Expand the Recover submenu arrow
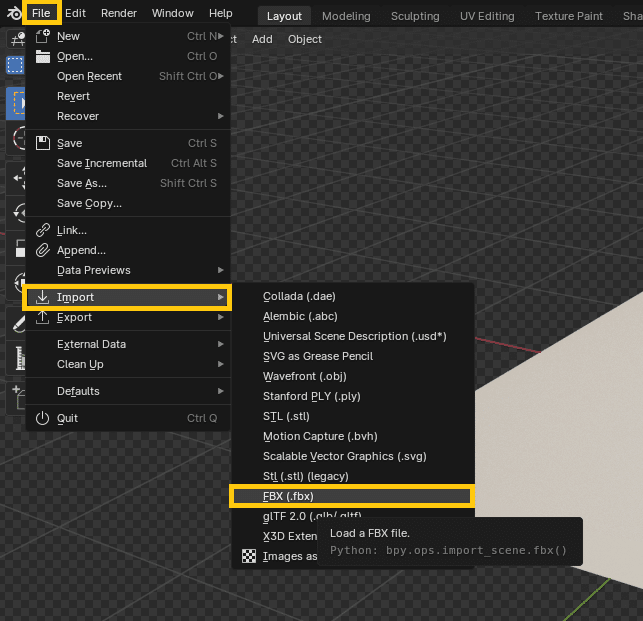The width and height of the screenshot is (643, 621). pos(220,116)
